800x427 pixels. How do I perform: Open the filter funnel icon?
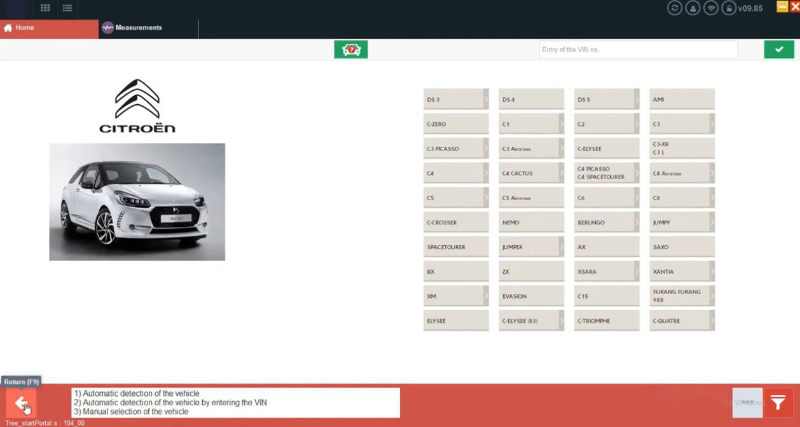point(778,403)
